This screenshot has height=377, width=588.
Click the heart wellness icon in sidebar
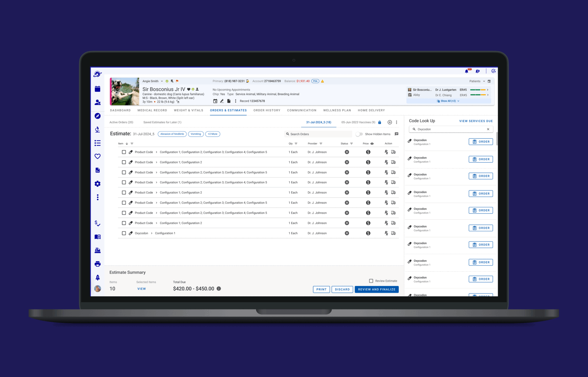click(x=97, y=156)
